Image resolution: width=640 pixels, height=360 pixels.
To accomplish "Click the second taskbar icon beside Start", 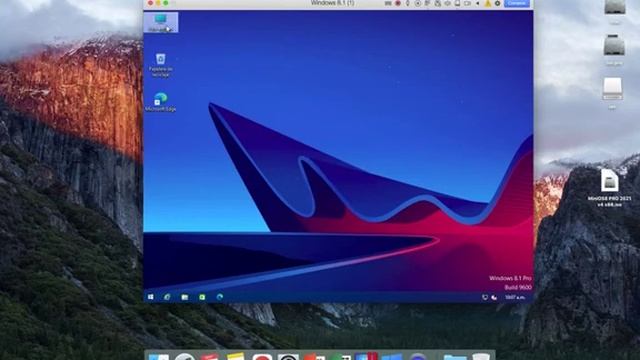I will click(167, 297).
